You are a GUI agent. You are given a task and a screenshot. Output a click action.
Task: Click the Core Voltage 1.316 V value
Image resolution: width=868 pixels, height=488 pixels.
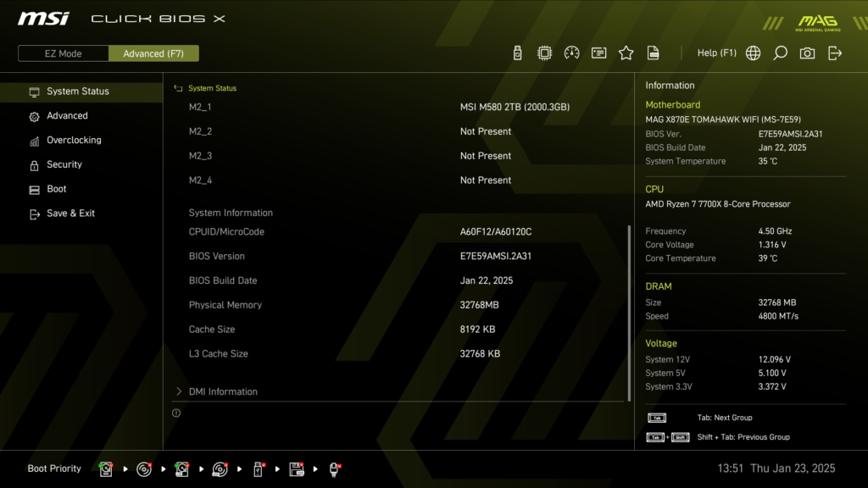[x=772, y=245]
